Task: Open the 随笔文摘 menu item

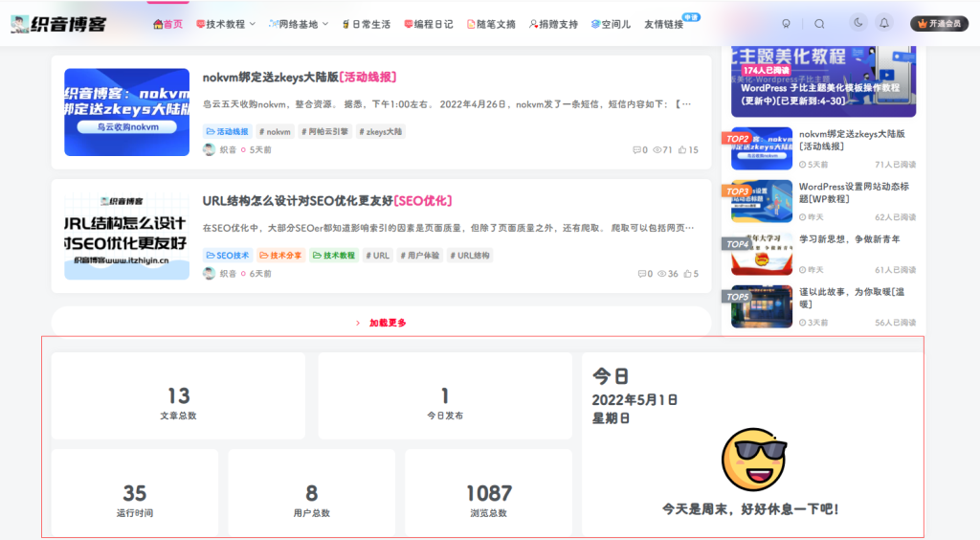Action: [x=491, y=24]
